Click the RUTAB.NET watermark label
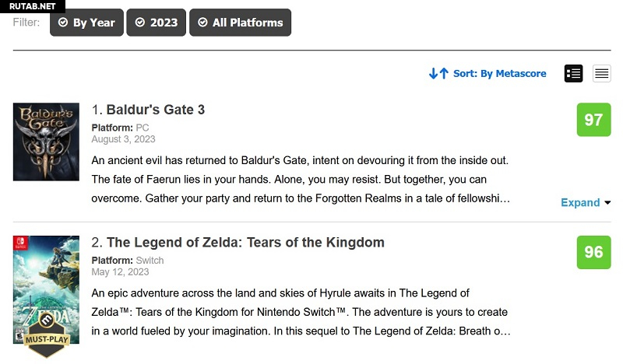Screen dimensions: 623x364 click(x=32, y=6)
